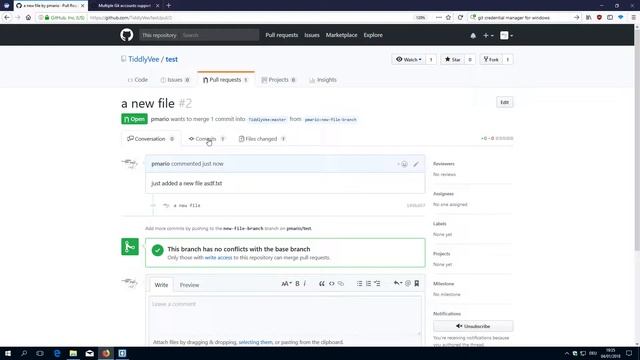The height and width of the screenshot is (360, 640).
Task: Open pmario author link in header
Action: point(160,119)
